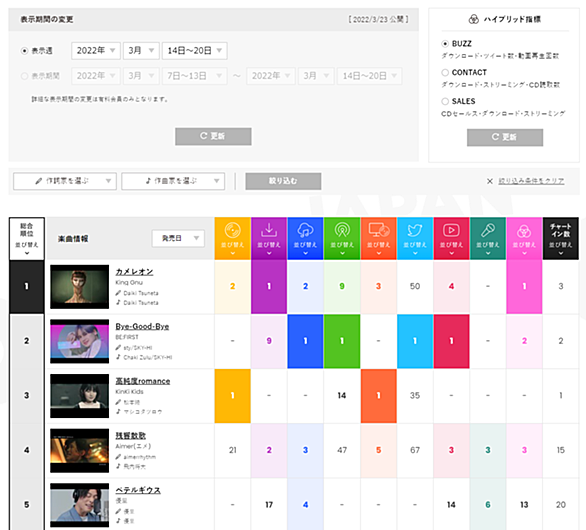This screenshot has height=530, width=586.
Task: Sort by the 総合順位 column header
Action: pyautogui.click(x=27, y=238)
